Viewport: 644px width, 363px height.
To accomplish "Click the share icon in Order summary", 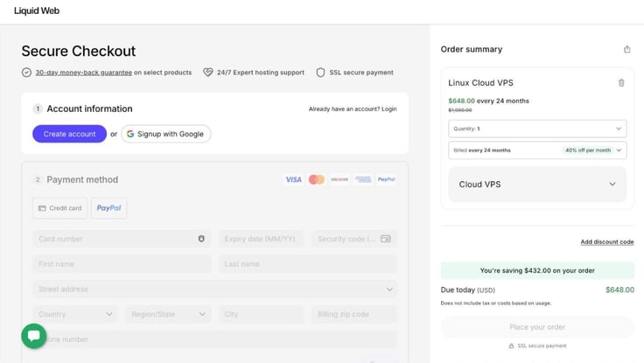I will tap(626, 49).
